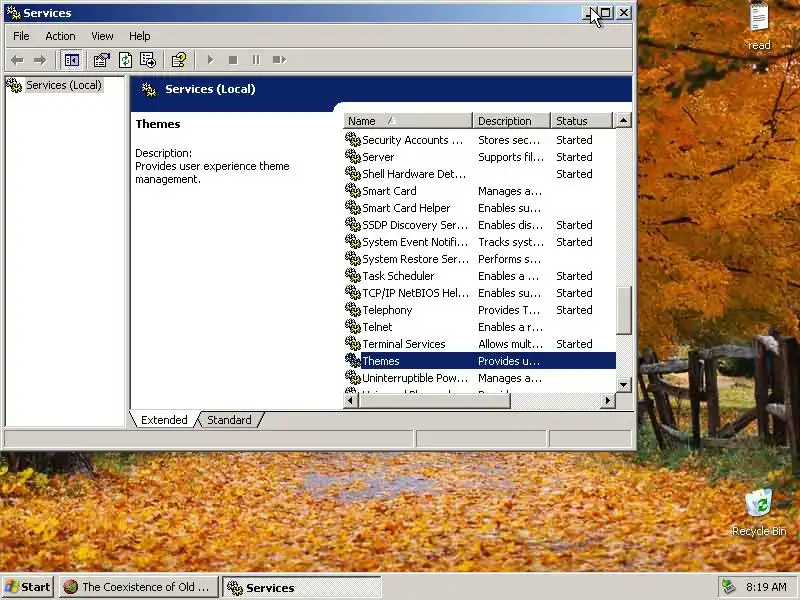Select the System Restore Service row

(x=480, y=259)
